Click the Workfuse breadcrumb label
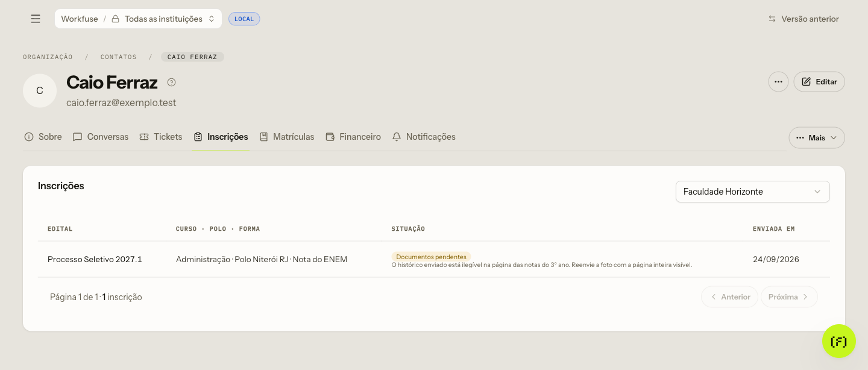 pos(80,19)
